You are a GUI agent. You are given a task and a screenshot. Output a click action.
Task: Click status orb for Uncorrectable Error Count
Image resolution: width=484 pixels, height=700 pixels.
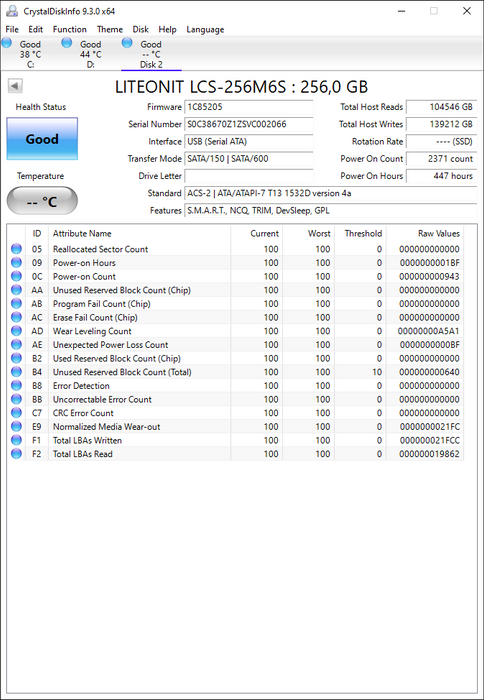coord(17,399)
